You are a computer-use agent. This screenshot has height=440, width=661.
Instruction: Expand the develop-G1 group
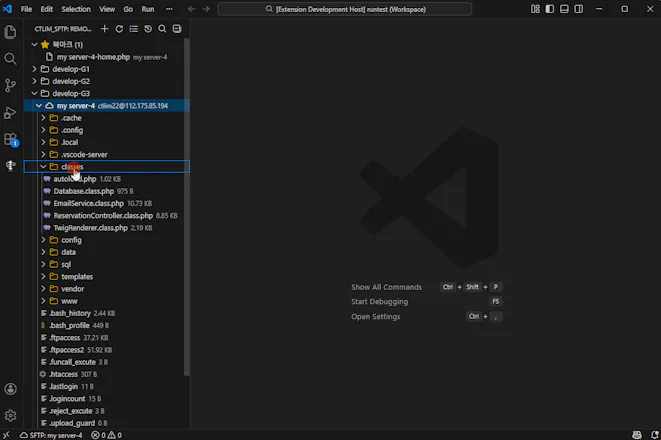(x=35, y=69)
